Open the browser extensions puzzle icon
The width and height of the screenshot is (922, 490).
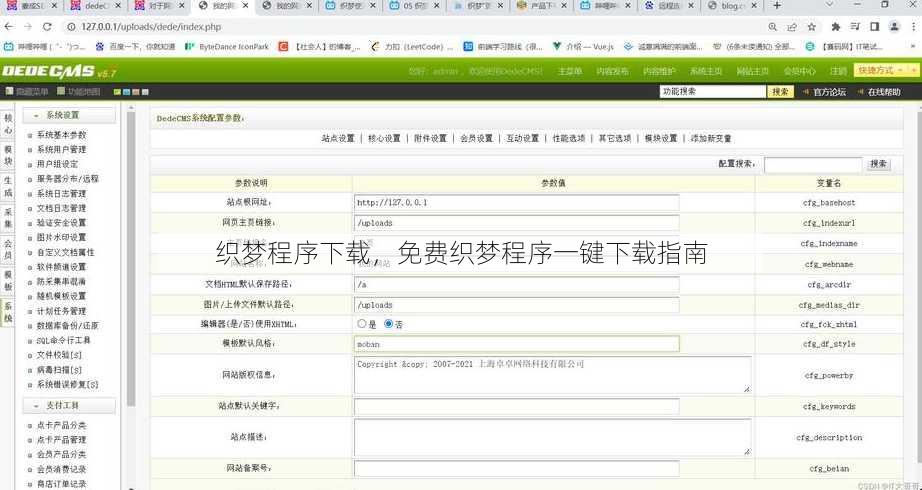tap(836, 27)
